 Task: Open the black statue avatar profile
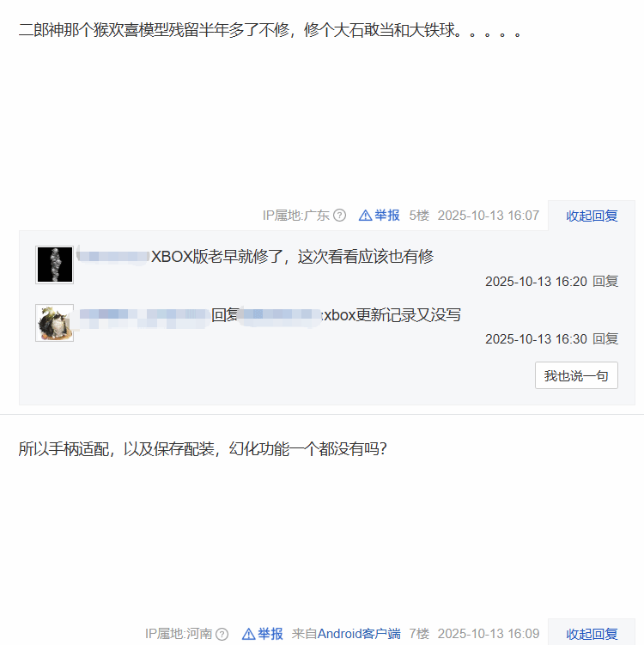55,265
